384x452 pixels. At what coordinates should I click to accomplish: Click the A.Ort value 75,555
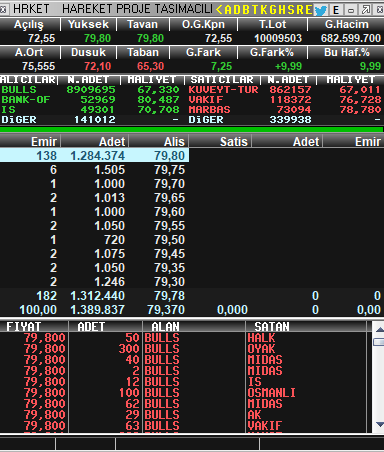tap(38, 66)
